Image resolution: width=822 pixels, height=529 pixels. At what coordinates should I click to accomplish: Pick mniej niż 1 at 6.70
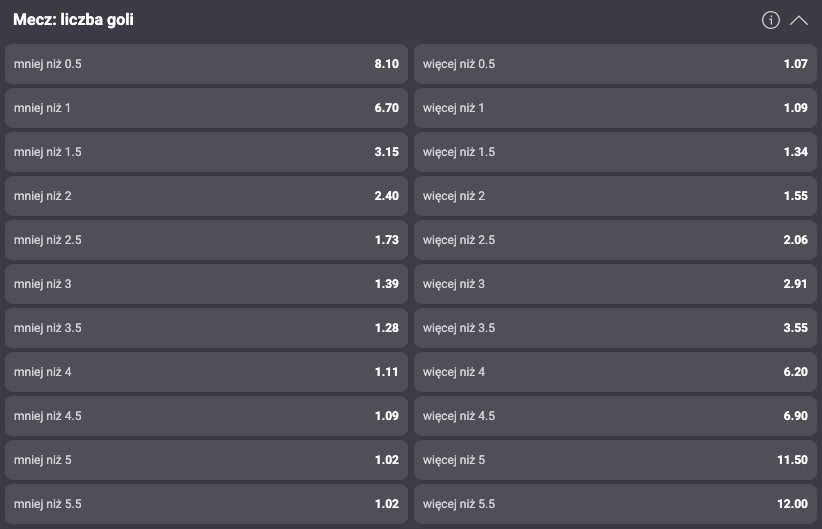tap(207, 108)
